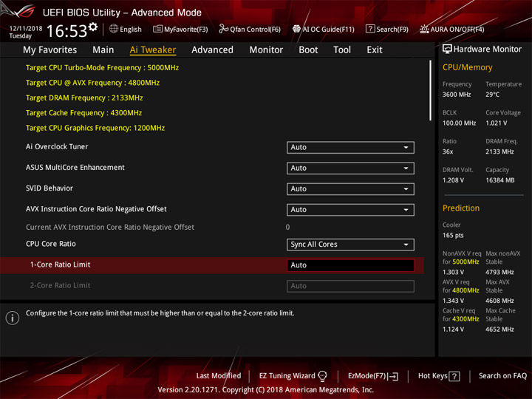Open the Ai Overclock Tuner dropdown
The height and width of the screenshot is (399, 532).
point(350,147)
